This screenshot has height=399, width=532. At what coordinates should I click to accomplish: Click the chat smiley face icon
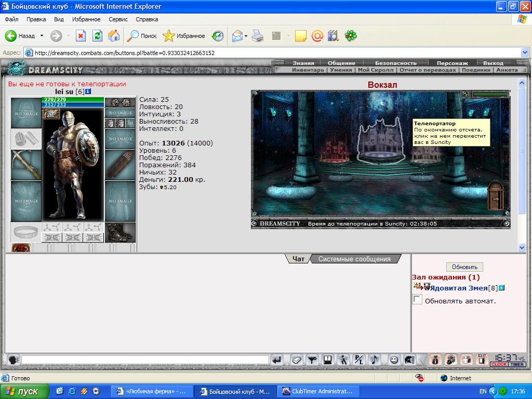(394, 360)
